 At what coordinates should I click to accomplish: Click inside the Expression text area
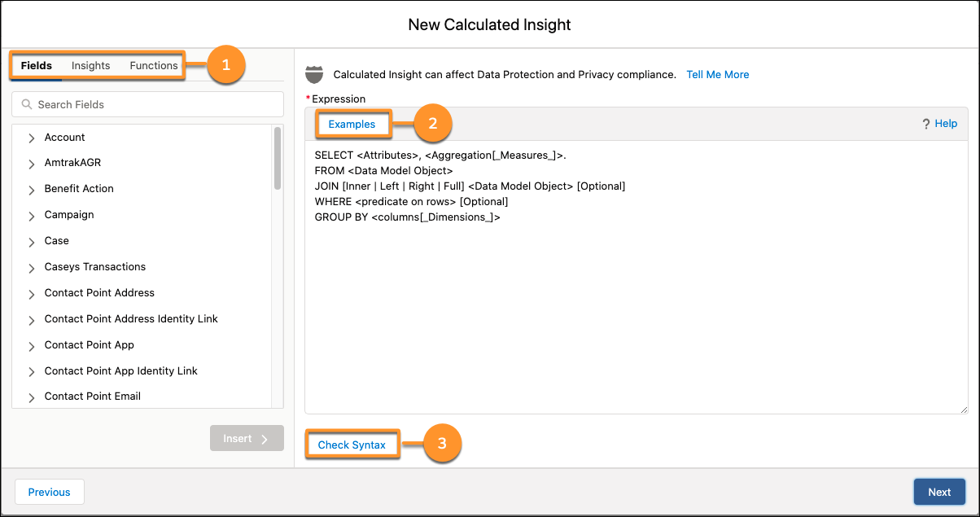(637, 277)
